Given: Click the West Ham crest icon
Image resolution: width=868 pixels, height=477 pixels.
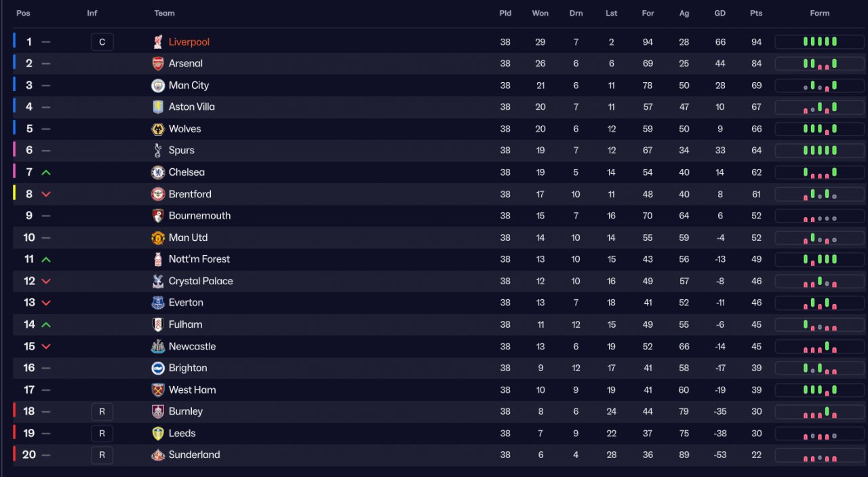Looking at the screenshot, I should click(158, 390).
